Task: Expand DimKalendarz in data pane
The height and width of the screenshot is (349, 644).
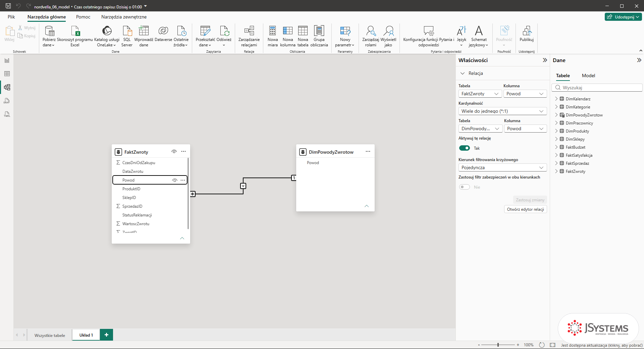Action: coord(556,99)
